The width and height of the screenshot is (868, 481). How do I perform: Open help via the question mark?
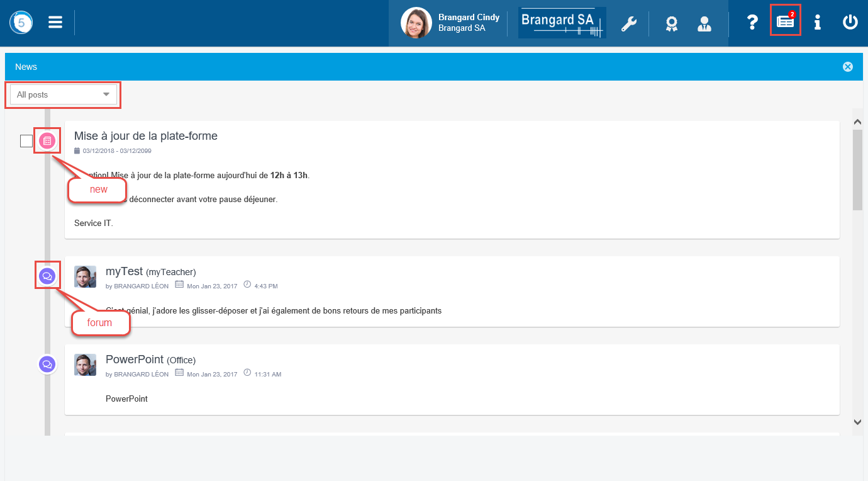coord(752,23)
